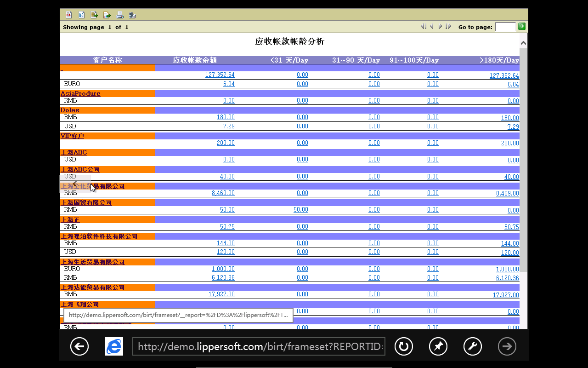Click the print on server icon
This screenshot has height=368, width=588.
[132, 15]
